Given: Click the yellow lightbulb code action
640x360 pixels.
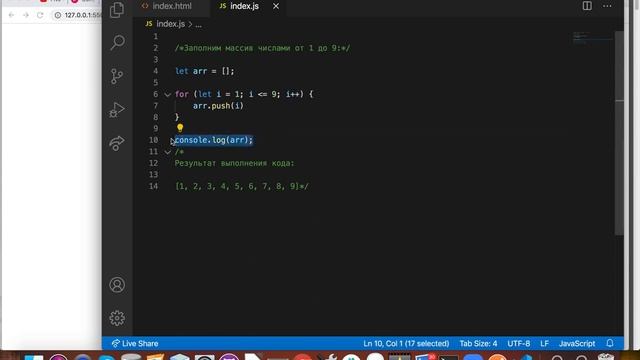Looking at the screenshot, I should [x=180, y=128].
